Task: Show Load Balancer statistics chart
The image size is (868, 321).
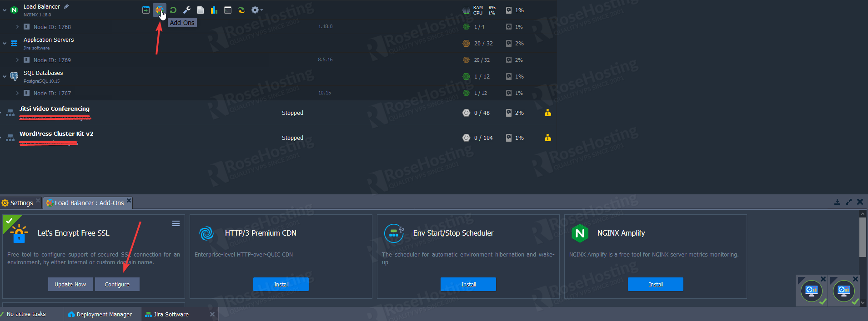Action: tap(214, 10)
